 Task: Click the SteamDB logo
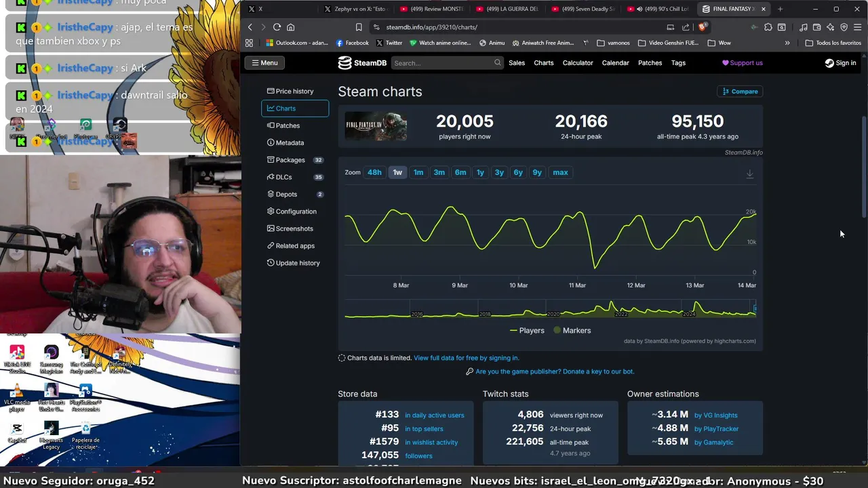pos(362,63)
